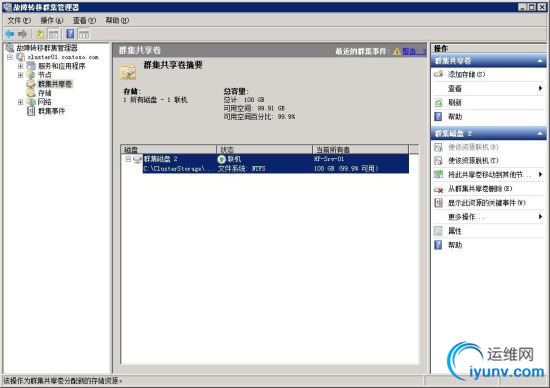
Task: Open the 文件(F) menu
Action: click(x=19, y=20)
